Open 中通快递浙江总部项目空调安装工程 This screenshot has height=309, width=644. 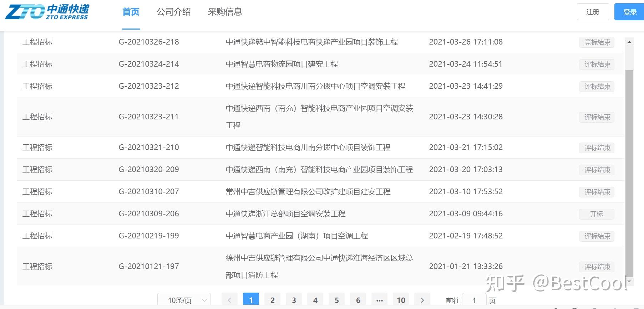tap(285, 214)
